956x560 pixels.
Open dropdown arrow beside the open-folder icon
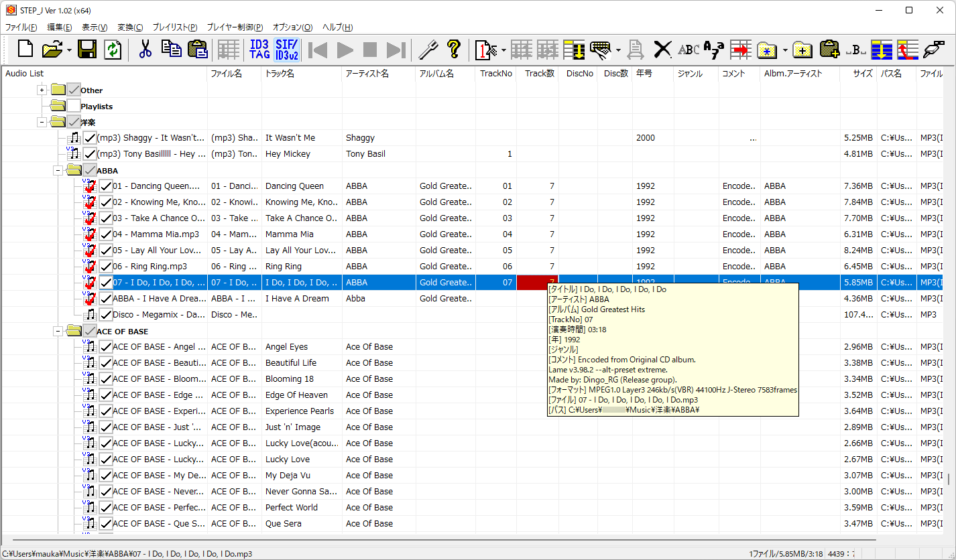click(x=69, y=50)
